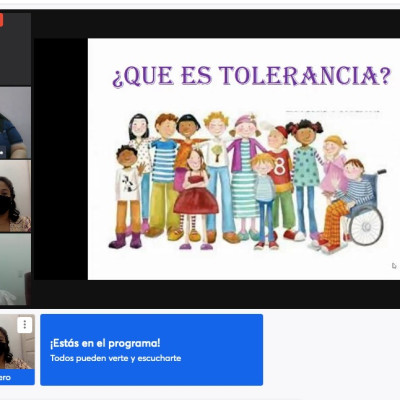Click the black margin left of the slide

(x=61, y=159)
